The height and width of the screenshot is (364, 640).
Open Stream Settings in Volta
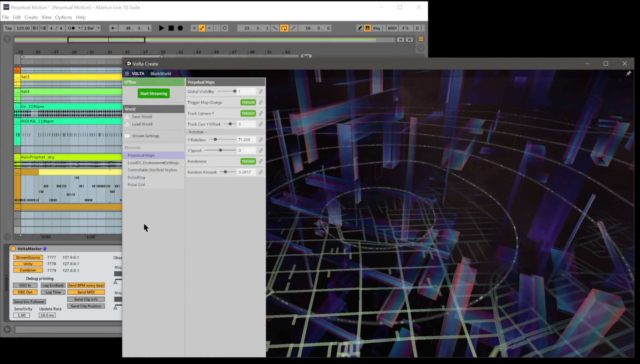click(x=146, y=136)
